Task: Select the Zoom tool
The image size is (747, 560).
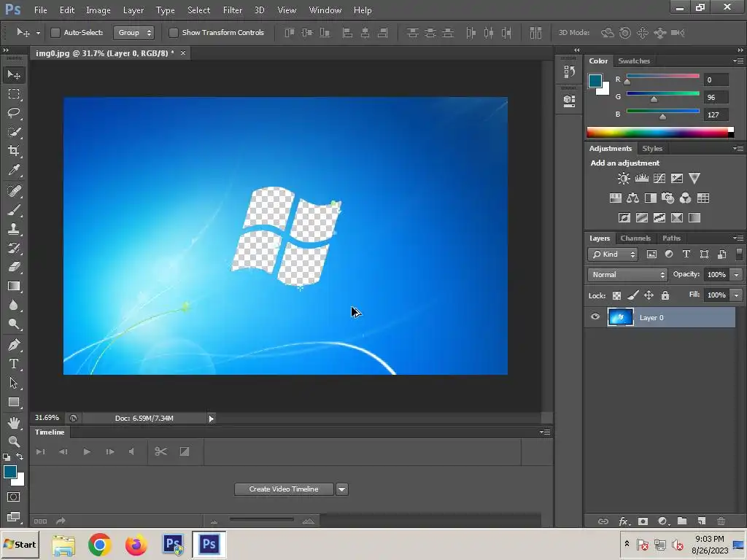Action: (x=14, y=441)
